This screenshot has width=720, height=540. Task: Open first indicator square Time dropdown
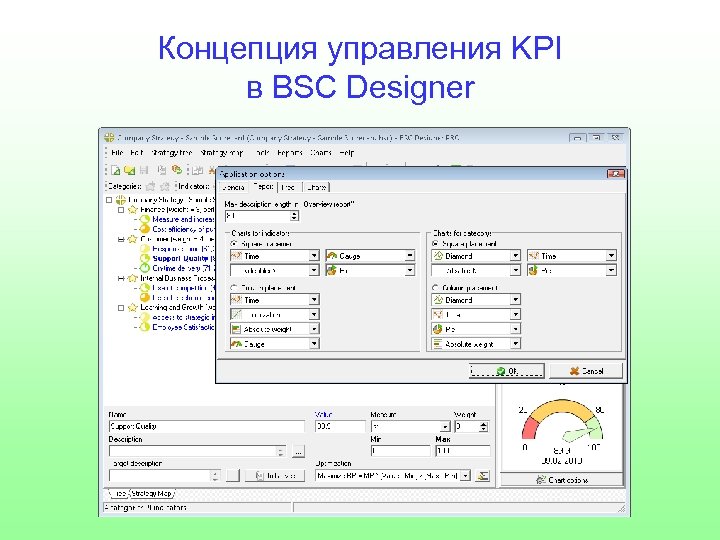point(314,256)
